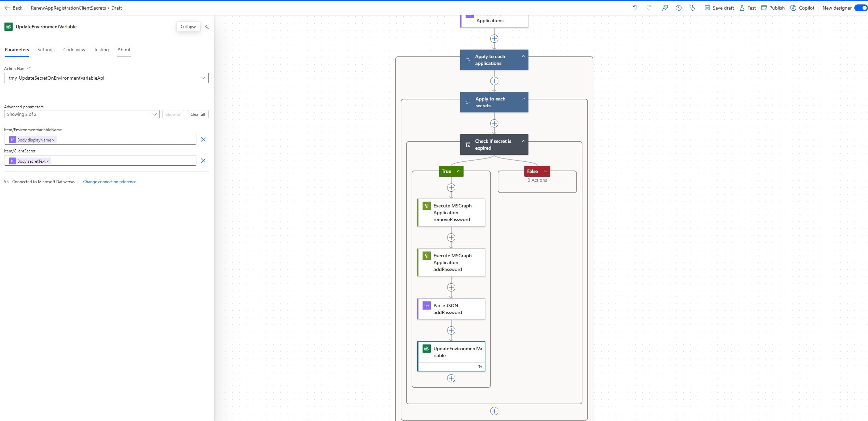Collapse the True branch
Screen dimensions: 868x421
click(459, 171)
